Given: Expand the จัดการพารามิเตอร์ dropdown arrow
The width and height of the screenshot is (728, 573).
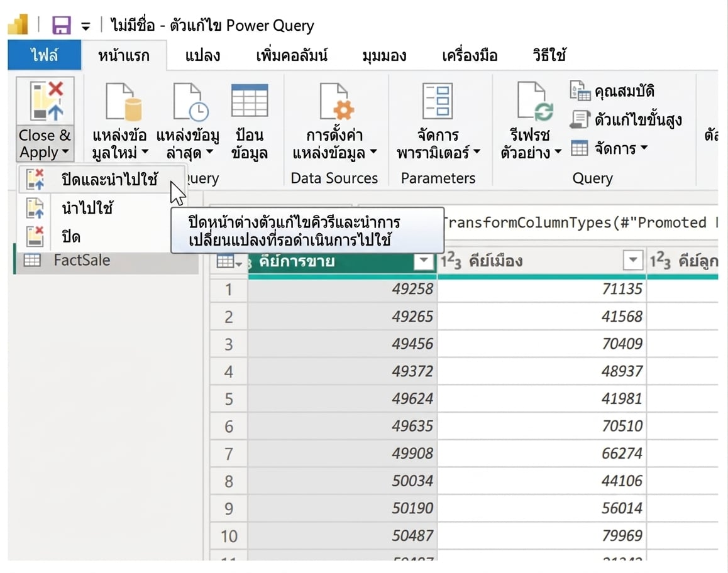Looking at the screenshot, I should tap(477, 151).
